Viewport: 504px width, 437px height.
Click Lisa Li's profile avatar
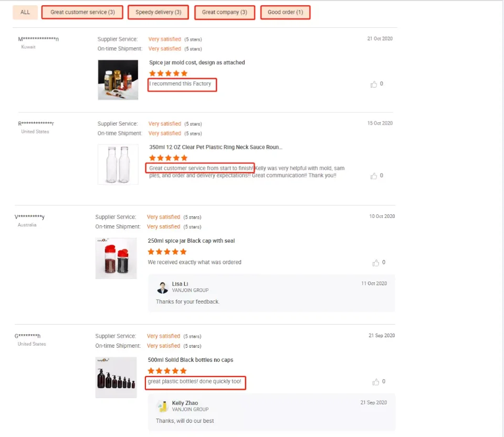point(163,287)
